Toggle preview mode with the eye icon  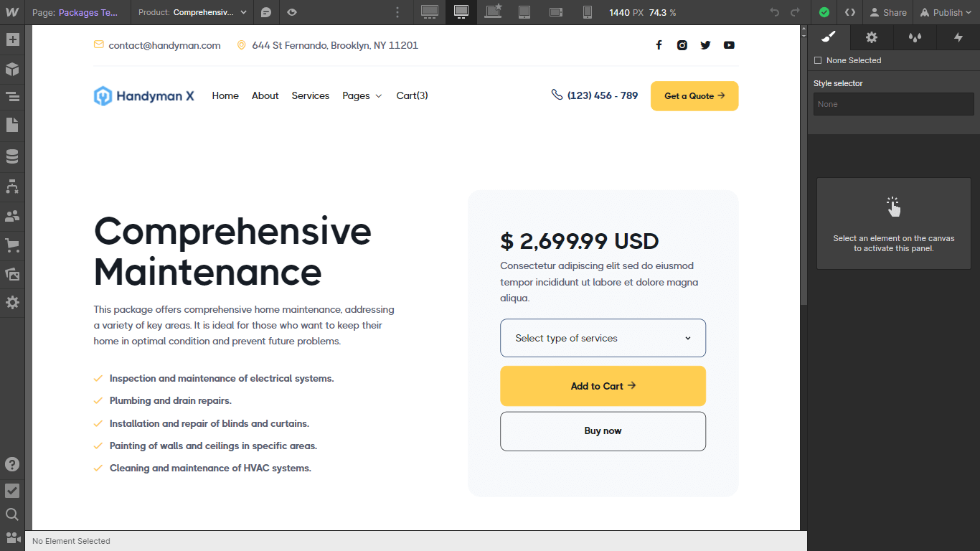coord(291,12)
